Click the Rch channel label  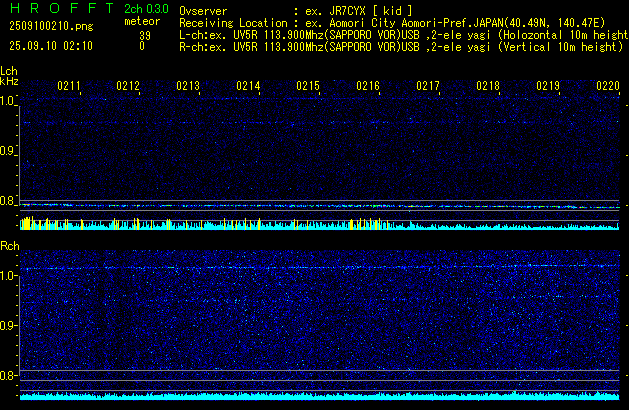[10, 246]
